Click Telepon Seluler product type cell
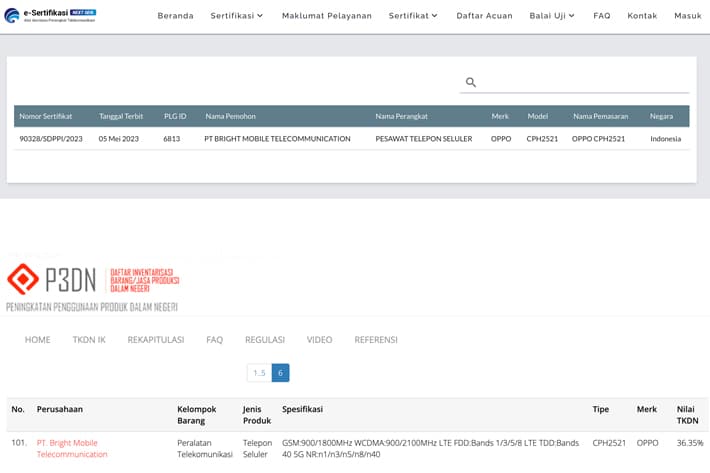This screenshot has height=473, width=710. [x=258, y=449]
